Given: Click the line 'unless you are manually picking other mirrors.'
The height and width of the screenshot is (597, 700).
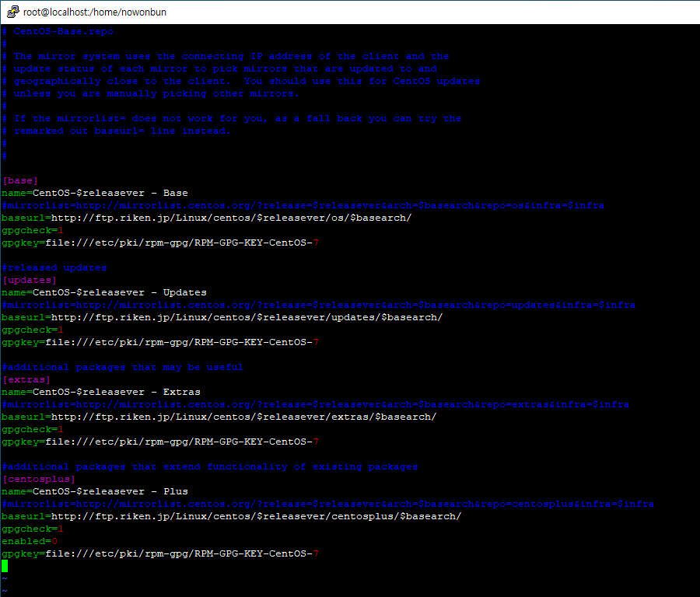Looking at the screenshot, I should 150,94.
